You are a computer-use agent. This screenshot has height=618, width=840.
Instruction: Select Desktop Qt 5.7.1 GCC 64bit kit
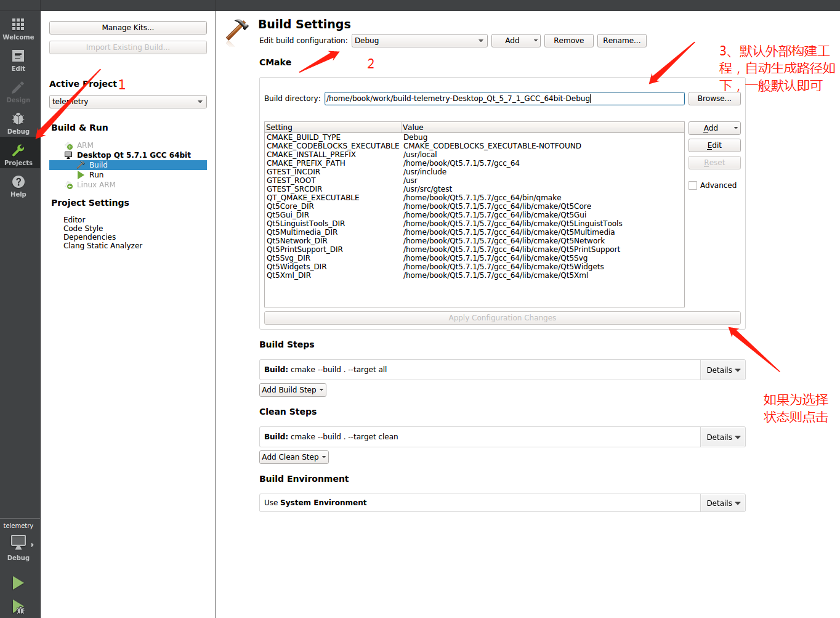(x=134, y=155)
